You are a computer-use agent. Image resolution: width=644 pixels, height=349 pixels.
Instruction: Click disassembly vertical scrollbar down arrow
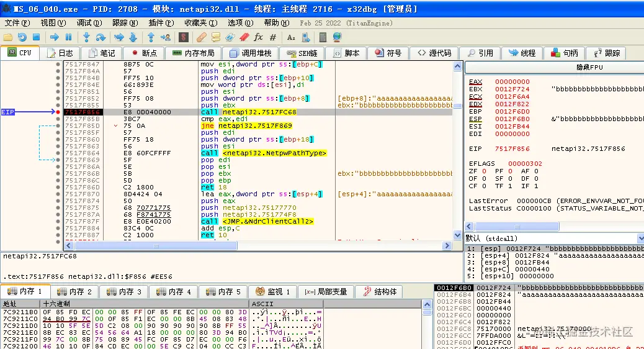[457, 235]
